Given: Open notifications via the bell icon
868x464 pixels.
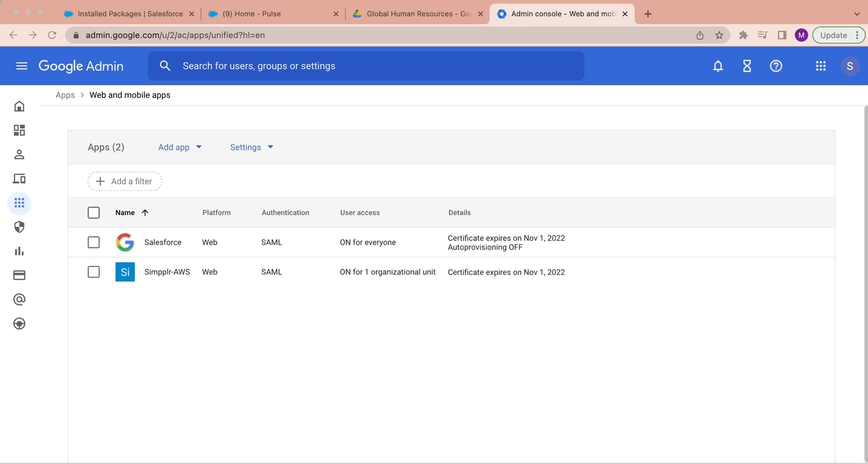Looking at the screenshot, I should coord(717,66).
